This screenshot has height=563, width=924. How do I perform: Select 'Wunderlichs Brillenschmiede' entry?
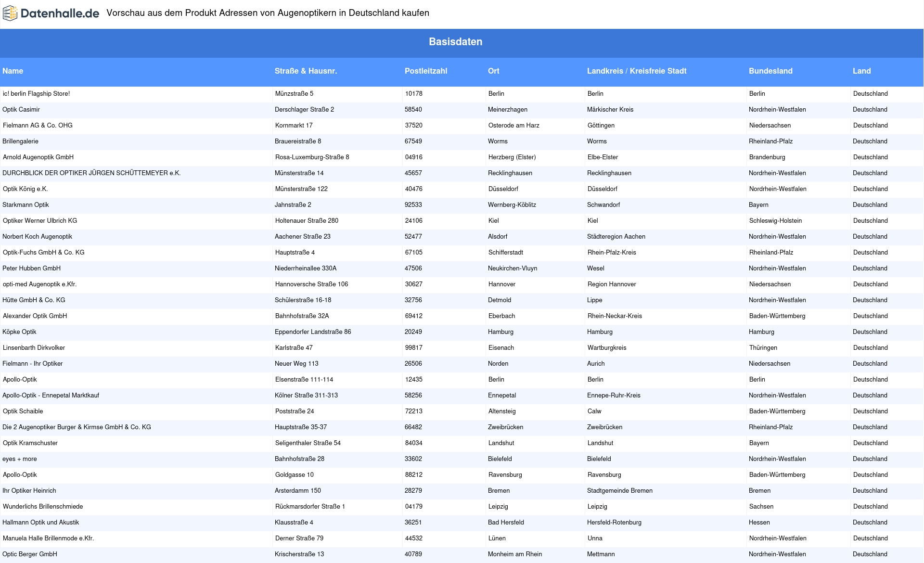pyautogui.click(x=43, y=507)
